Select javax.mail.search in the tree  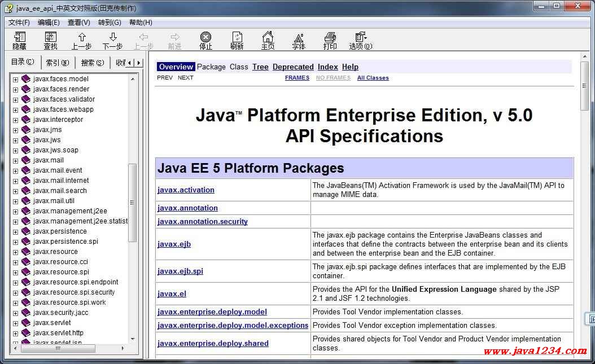[x=60, y=191]
